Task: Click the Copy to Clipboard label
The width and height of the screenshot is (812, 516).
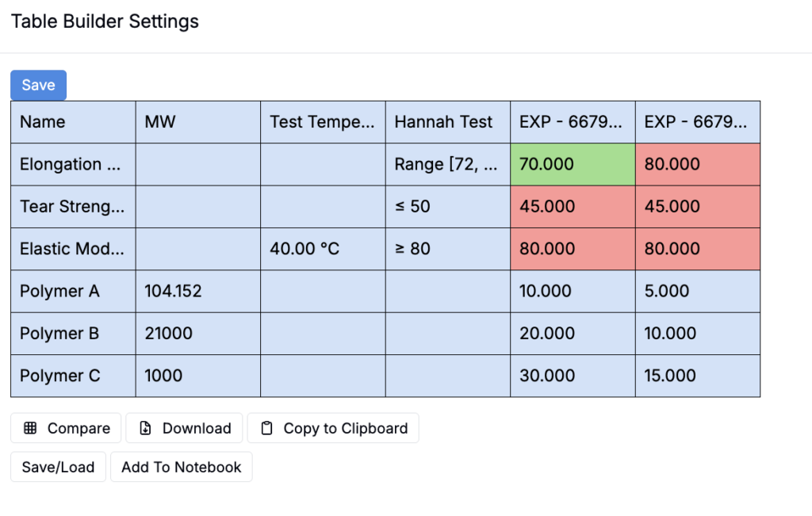Action: (x=346, y=428)
